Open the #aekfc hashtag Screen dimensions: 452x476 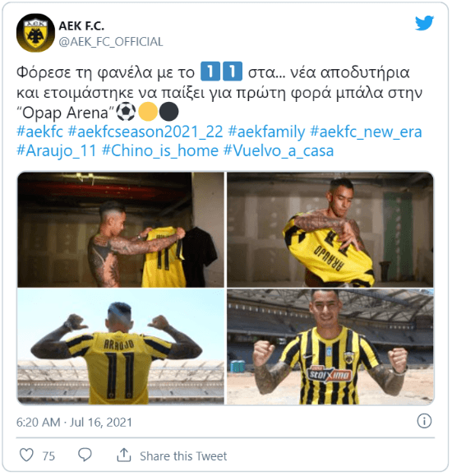point(39,132)
